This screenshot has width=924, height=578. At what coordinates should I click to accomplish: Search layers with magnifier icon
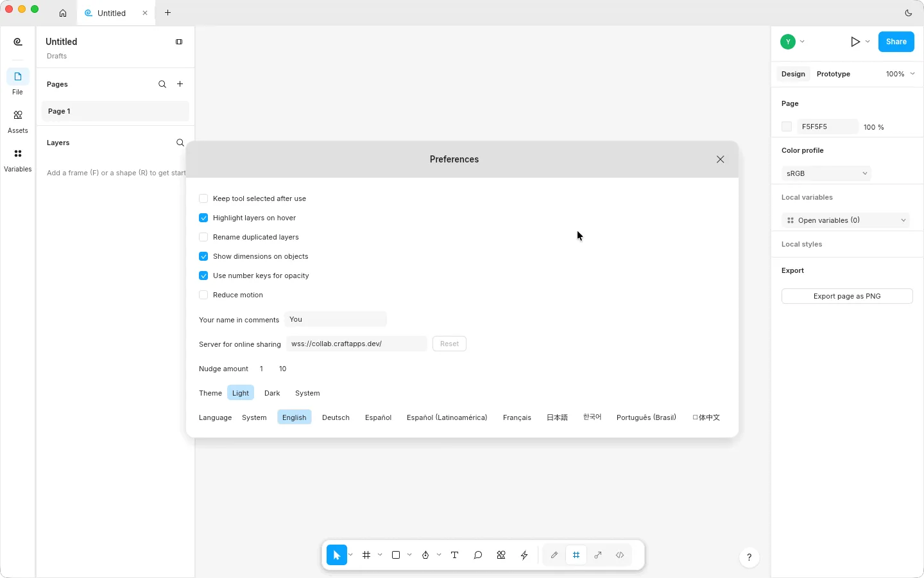180,143
